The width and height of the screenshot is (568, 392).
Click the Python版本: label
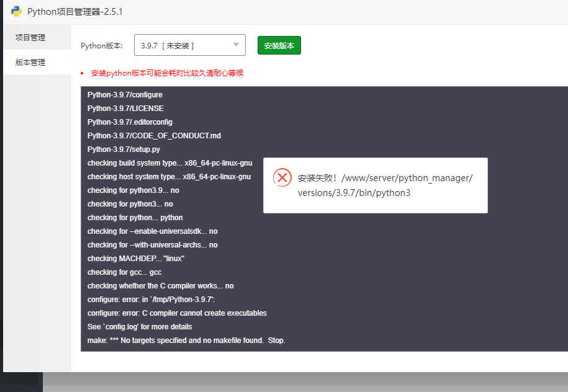[x=102, y=46]
